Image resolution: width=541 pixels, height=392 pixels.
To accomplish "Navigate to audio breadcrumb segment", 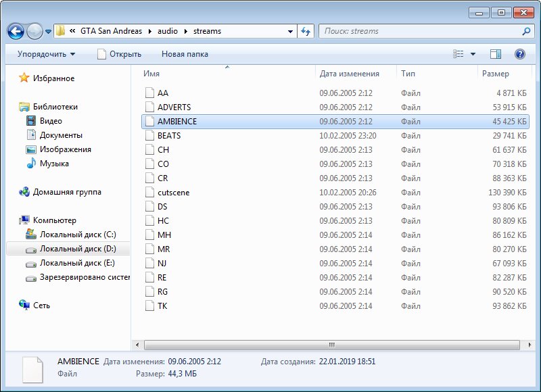I will point(168,31).
